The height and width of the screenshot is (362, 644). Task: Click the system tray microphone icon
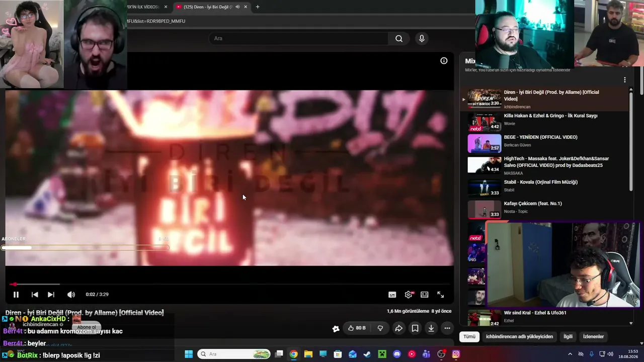click(591, 354)
